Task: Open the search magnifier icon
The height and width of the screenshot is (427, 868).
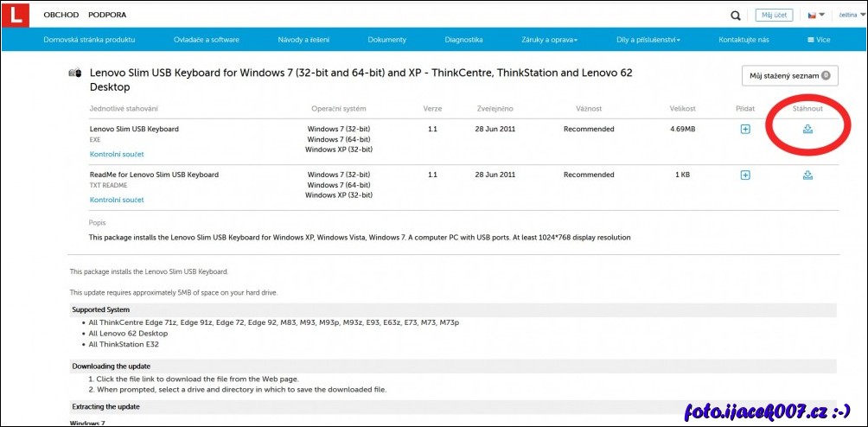Action: [x=735, y=15]
